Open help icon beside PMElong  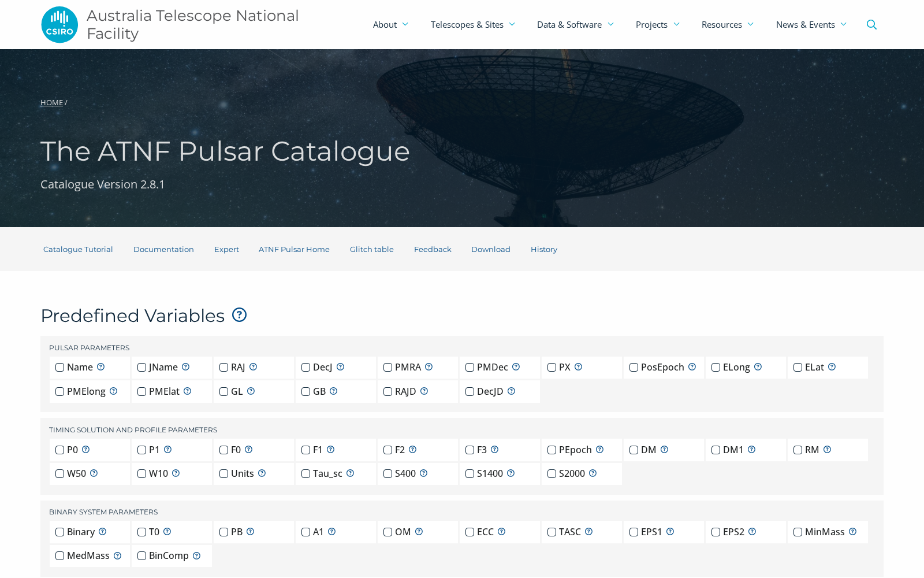click(x=113, y=391)
